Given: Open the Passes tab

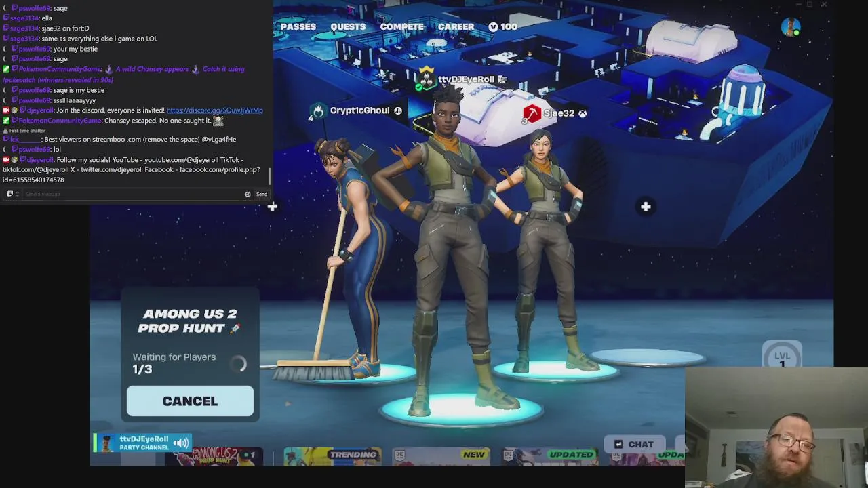Looking at the screenshot, I should (x=298, y=26).
